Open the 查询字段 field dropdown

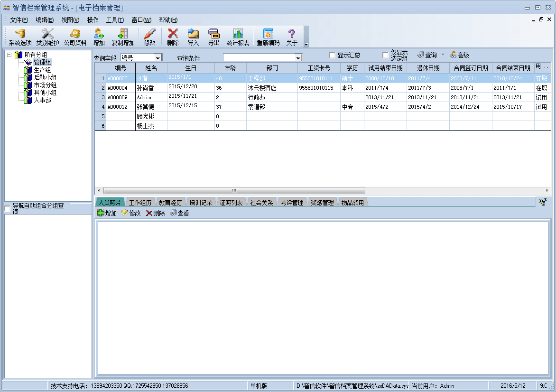(x=158, y=58)
